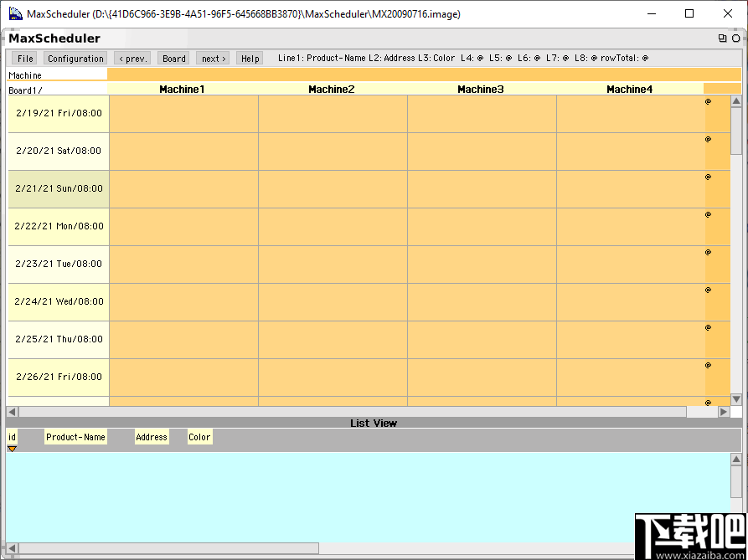Select the Color column header in List View
Viewport: 748px width, 560px height.
(x=199, y=436)
